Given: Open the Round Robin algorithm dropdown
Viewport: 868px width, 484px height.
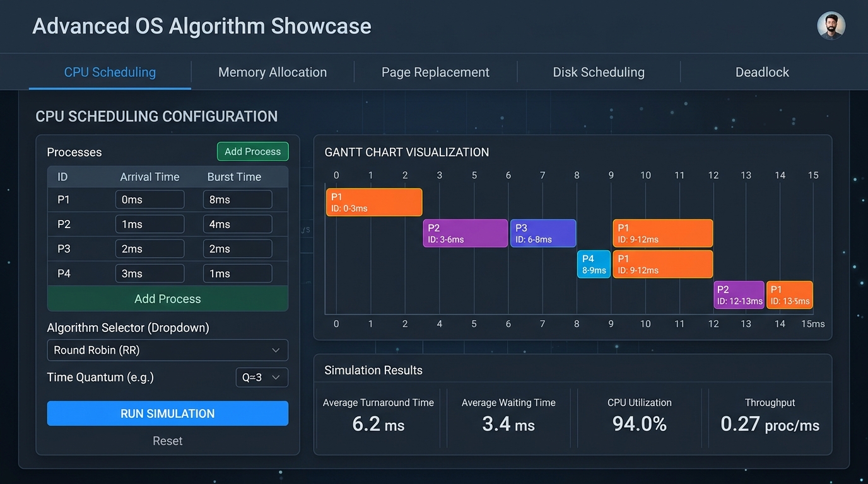Looking at the screenshot, I should (168, 350).
